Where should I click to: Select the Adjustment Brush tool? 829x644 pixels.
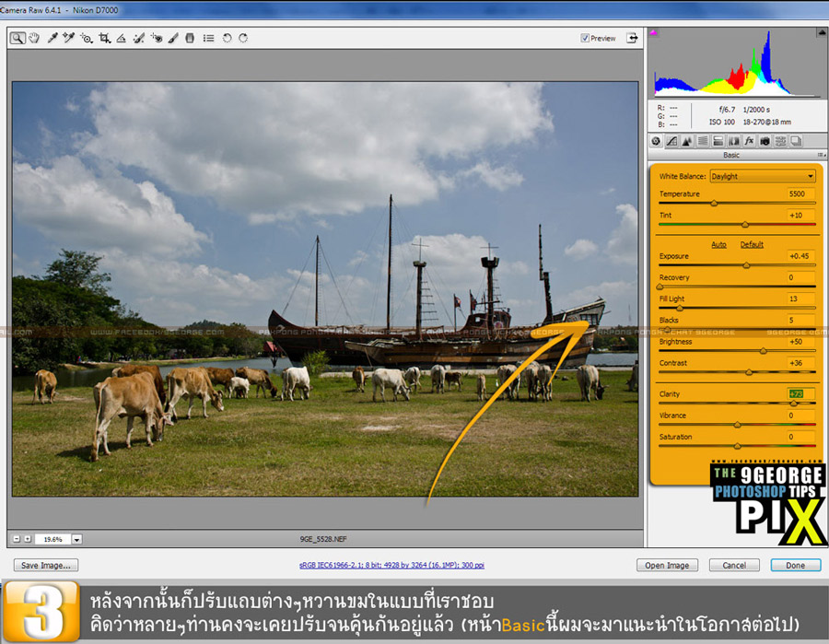[x=173, y=38]
